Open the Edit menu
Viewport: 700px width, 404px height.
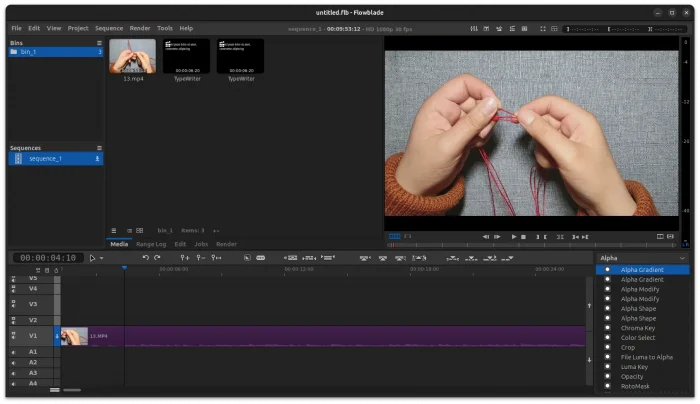pyautogui.click(x=34, y=28)
